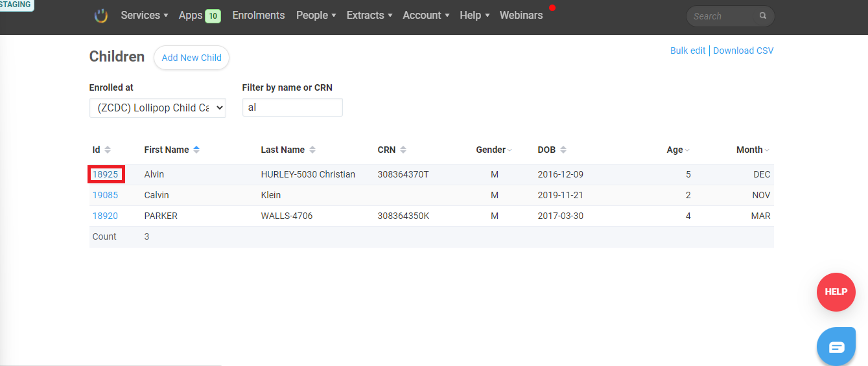The image size is (868, 366).
Task: Open the chat bubble widget
Action: tap(836, 347)
